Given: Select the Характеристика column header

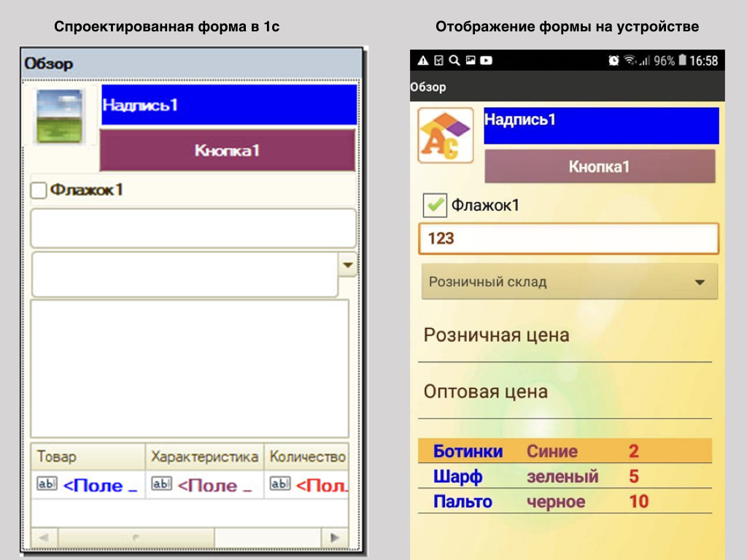Looking at the screenshot, I should coord(204,456).
